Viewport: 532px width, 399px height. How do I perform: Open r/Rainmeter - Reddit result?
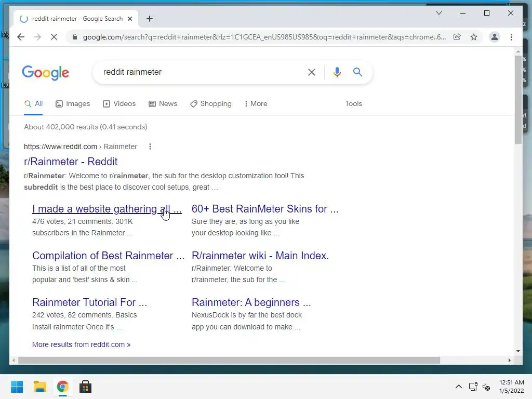[x=71, y=162]
